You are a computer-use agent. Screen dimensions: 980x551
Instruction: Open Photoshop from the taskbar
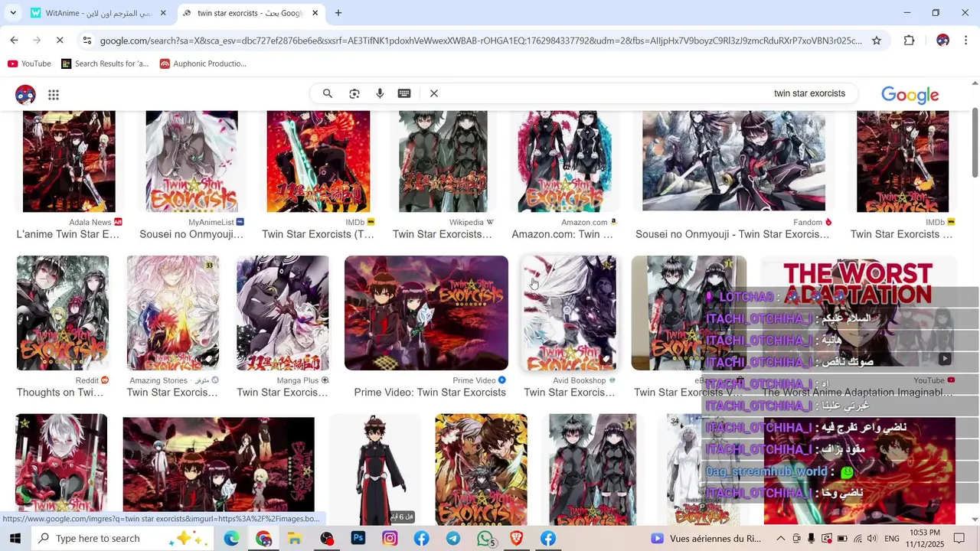point(358,539)
